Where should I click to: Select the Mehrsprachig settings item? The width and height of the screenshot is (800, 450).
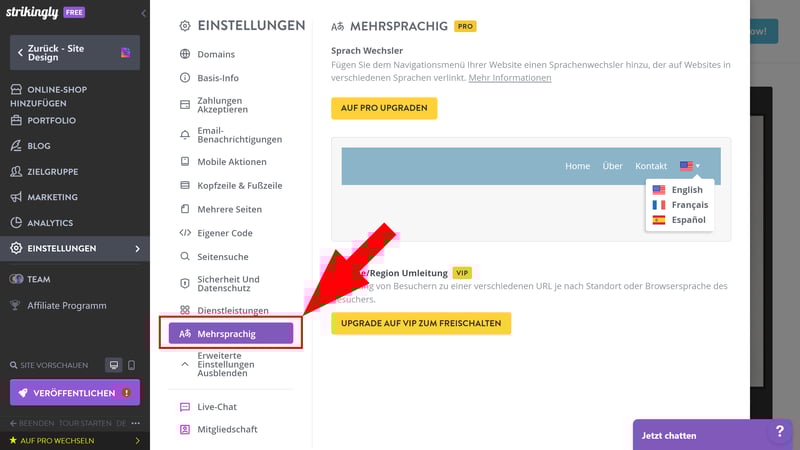[231, 334]
